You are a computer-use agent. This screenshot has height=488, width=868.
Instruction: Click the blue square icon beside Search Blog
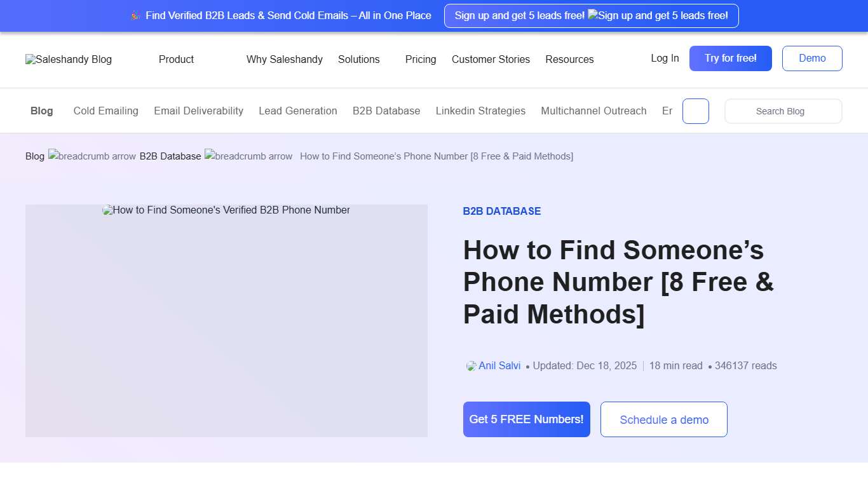[695, 111]
